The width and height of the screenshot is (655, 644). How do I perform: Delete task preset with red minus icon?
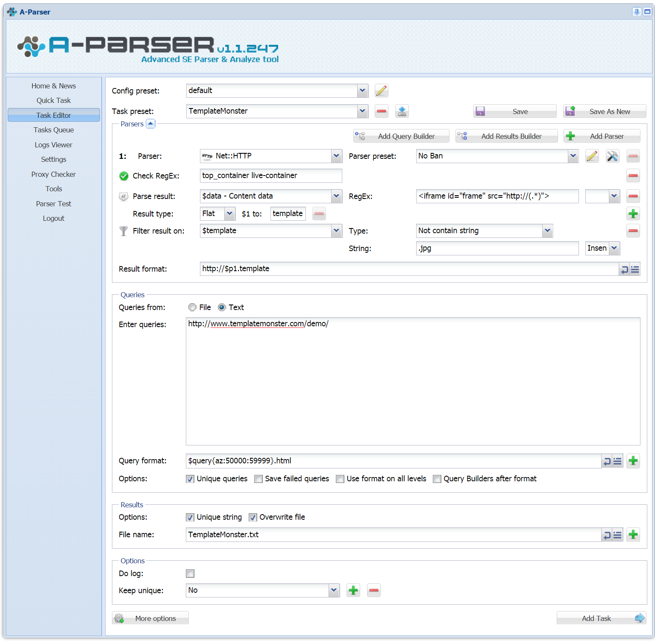coord(381,111)
